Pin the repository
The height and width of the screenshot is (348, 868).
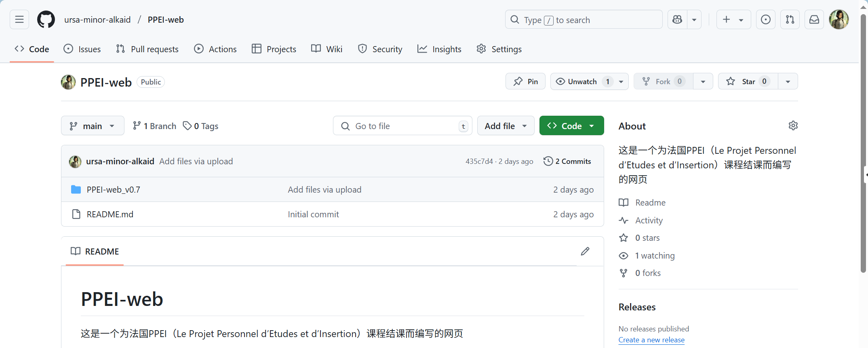[525, 81]
